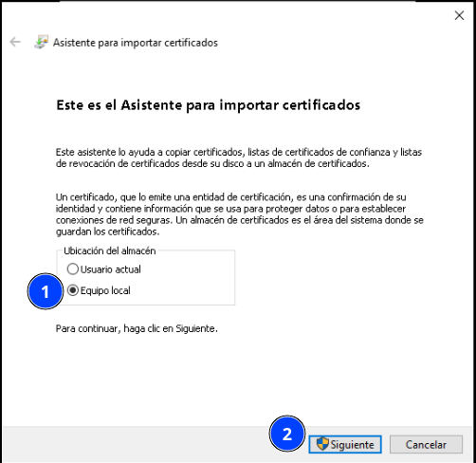Close the wizard with the X icon
The image size is (476, 463).
pyautogui.click(x=459, y=15)
